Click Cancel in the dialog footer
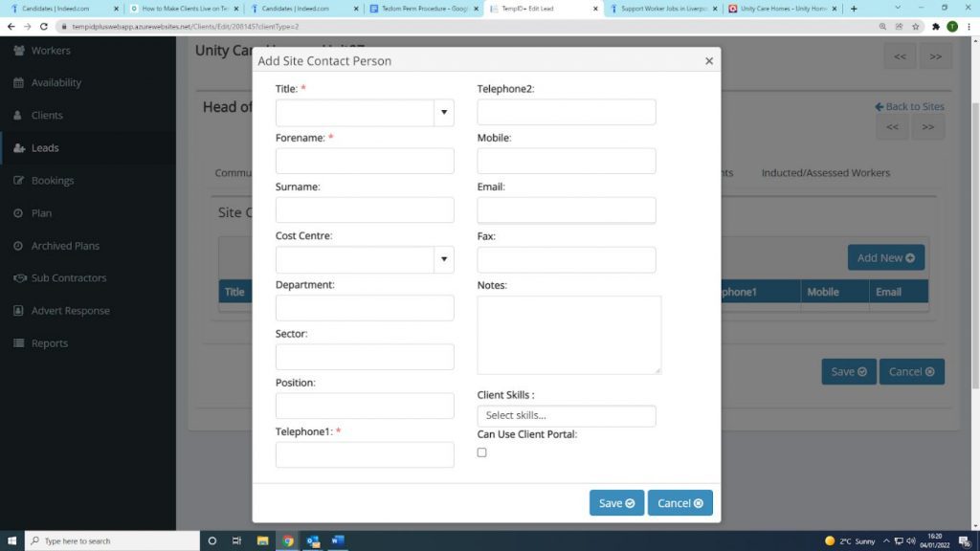 679,503
